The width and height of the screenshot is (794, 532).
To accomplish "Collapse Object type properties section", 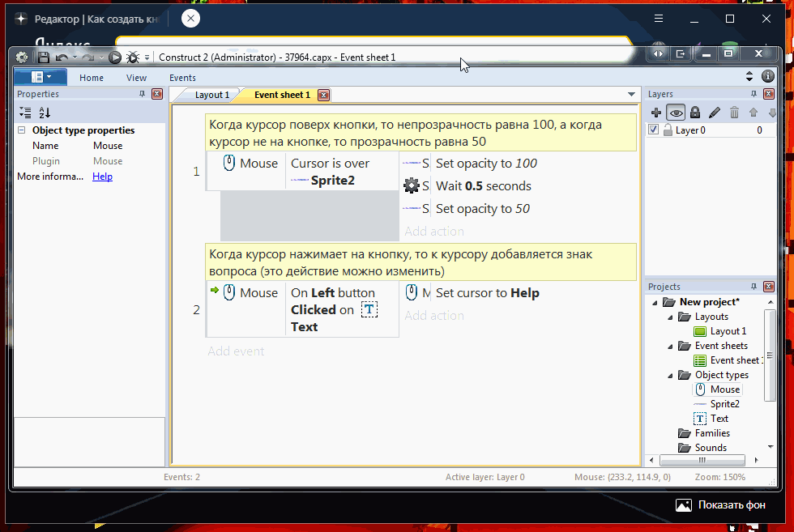I will (22, 130).
